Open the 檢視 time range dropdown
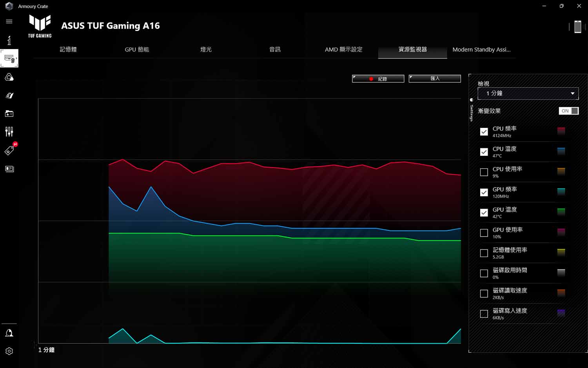The image size is (588, 368). click(528, 93)
